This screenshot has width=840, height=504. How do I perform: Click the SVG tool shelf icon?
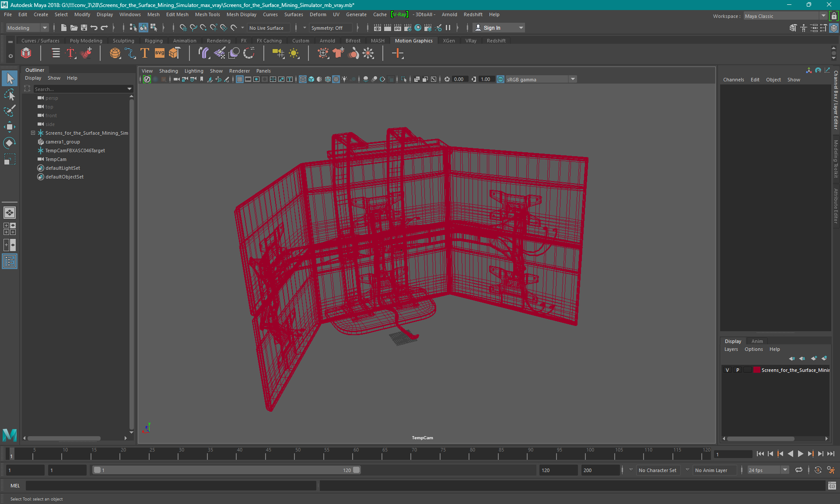[x=160, y=53]
